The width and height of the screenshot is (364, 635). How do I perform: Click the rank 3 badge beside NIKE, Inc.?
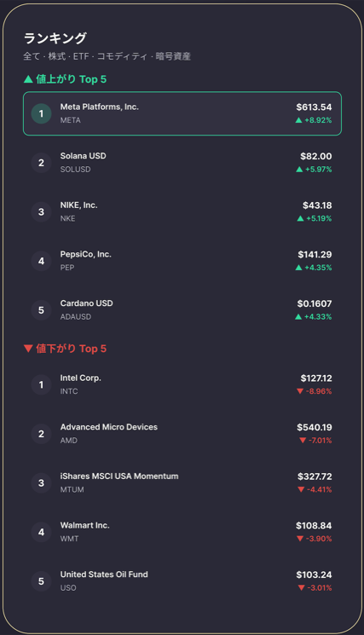coord(41,211)
